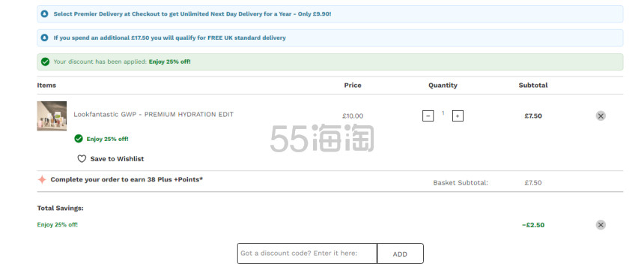Viewport: 644px width, 276px height.
Task: Click Complete your order Plus Points text
Action: point(127,180)
